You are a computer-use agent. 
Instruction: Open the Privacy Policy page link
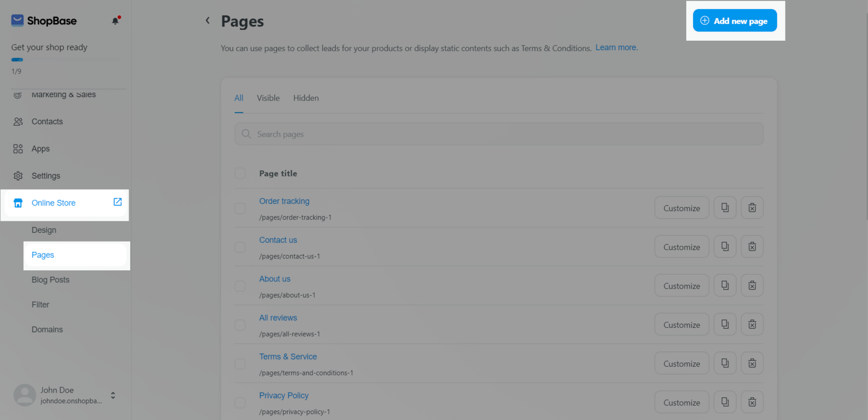pyautogui.click(x=284, y=396)
